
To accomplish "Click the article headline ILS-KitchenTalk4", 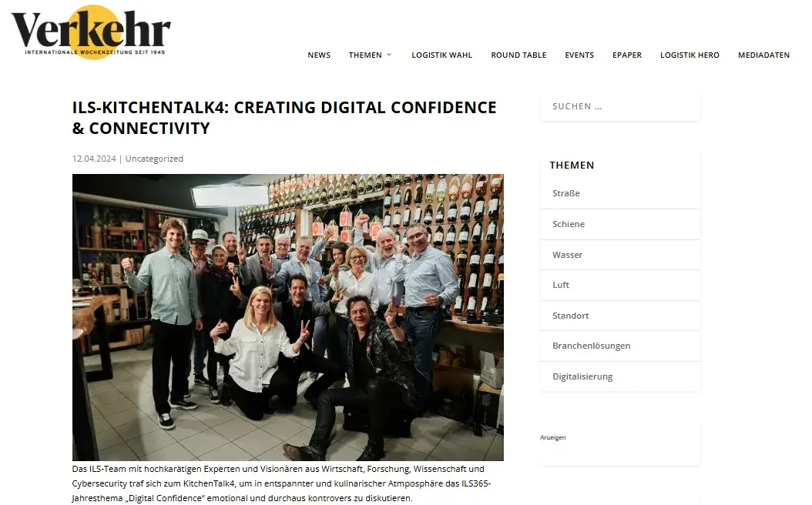I will click(284, 118).
